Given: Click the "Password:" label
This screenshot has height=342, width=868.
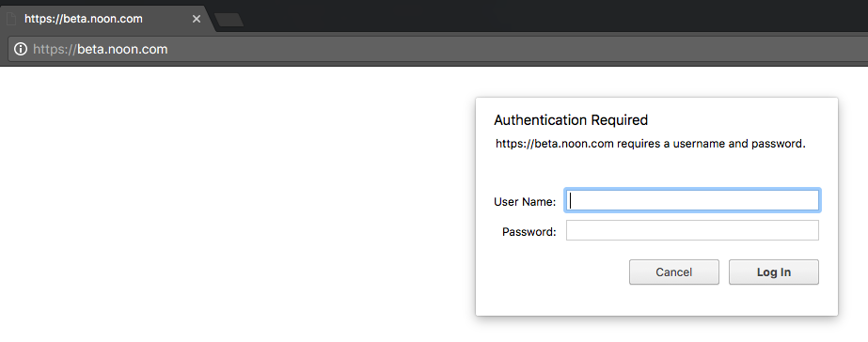Looking at the screenshot, I should click(x=529, y=232).
